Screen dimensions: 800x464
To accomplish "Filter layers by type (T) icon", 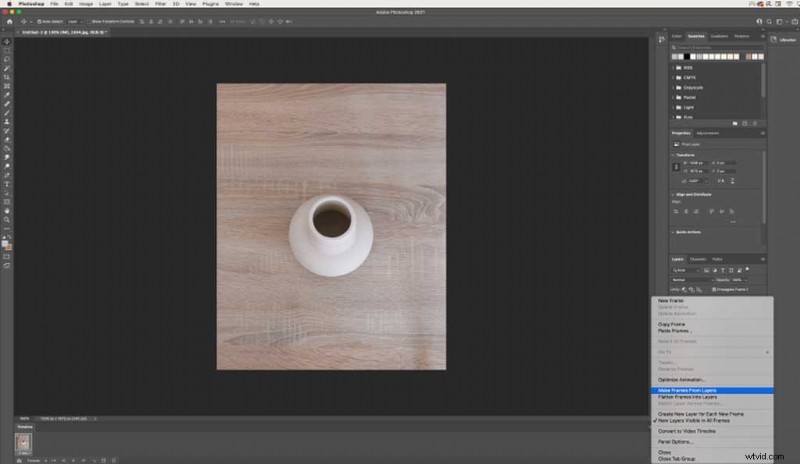I will click(722, 270).
